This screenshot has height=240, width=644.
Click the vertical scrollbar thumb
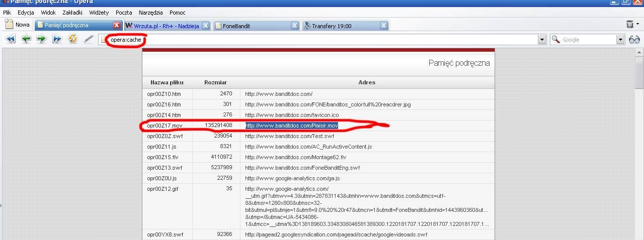pyautogui.click(x=639, y=72)
